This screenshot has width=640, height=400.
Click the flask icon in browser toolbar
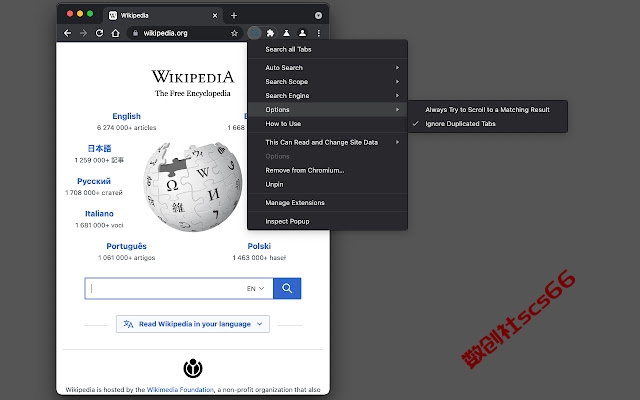point(287,33)
